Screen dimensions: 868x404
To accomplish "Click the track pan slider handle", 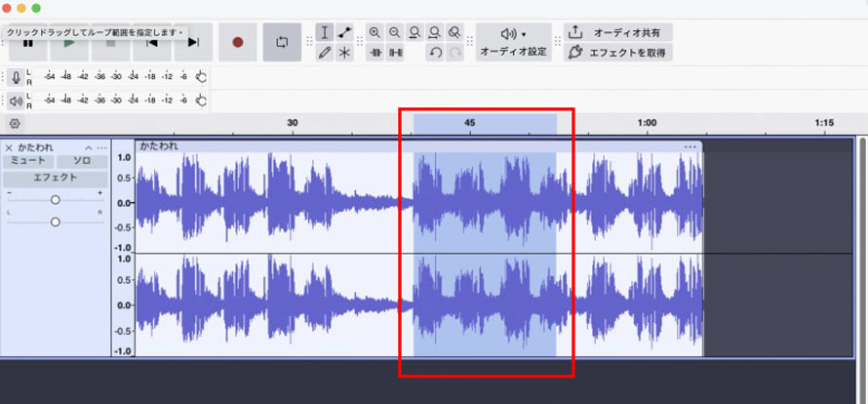I will 55,222.
